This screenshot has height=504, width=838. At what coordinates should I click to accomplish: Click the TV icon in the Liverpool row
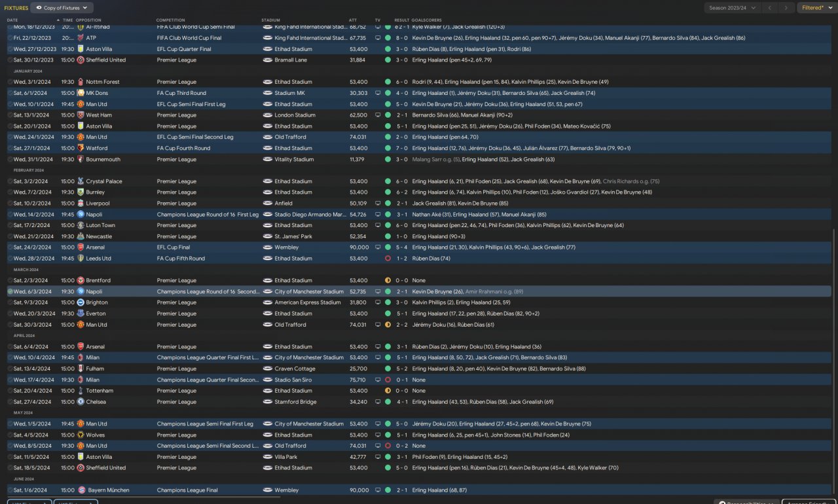pyautogui.click(x=378, y=204)
